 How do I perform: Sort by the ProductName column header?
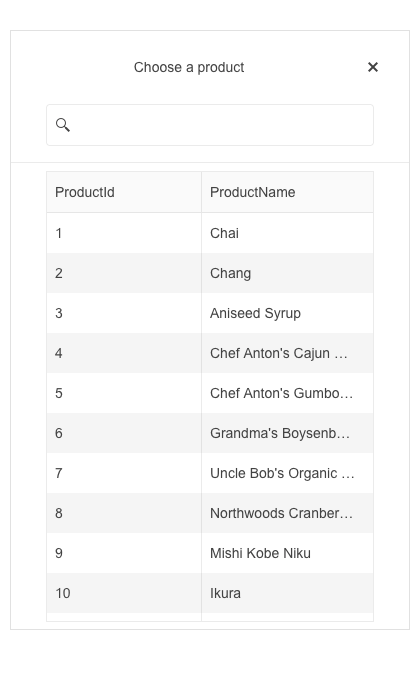[287, 192]
